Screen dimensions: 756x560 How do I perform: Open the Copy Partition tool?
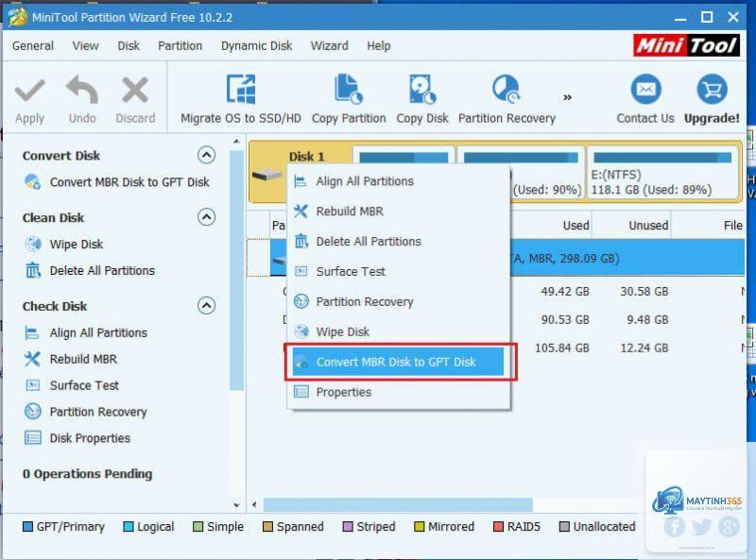point(349,99)
